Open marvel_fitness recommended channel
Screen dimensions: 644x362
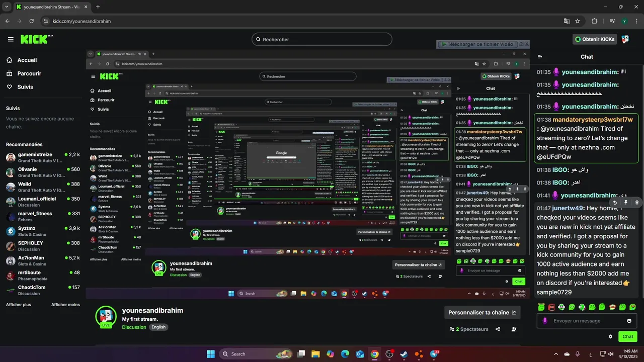[43, 216]
